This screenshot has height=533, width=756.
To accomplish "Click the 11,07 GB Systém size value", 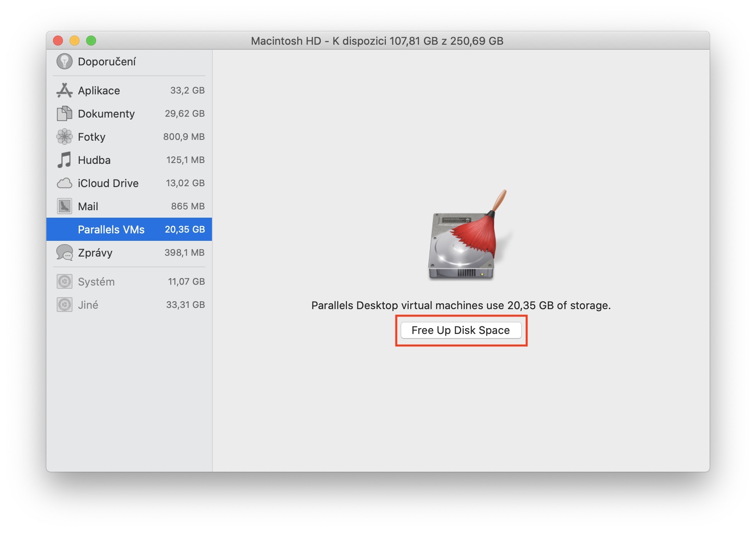I will coord(186,281).
